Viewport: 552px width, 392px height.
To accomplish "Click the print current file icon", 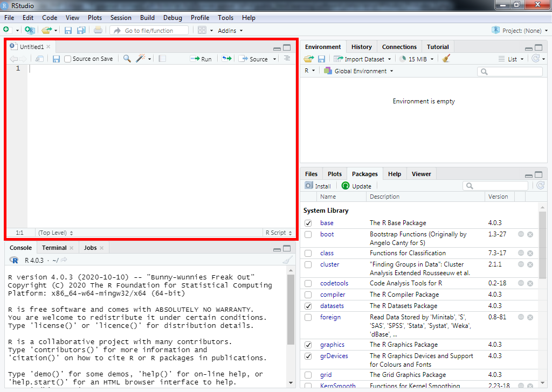I will point(98,31).
